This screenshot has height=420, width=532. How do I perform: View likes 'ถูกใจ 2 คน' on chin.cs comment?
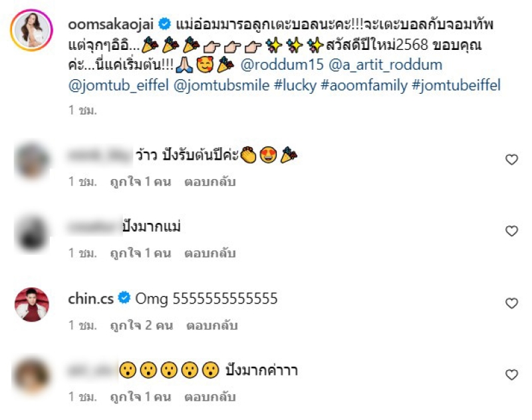click(142, 325)
